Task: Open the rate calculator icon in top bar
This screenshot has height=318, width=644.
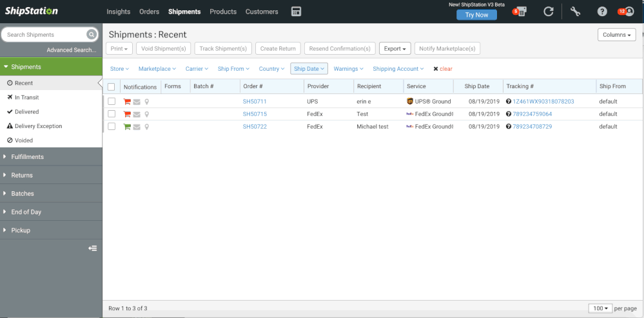Action: [x=297, y=12]
